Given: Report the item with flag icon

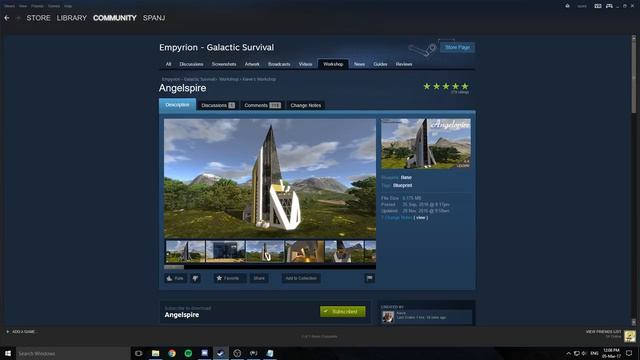Looking at the screenshot, I should [369, 278].
